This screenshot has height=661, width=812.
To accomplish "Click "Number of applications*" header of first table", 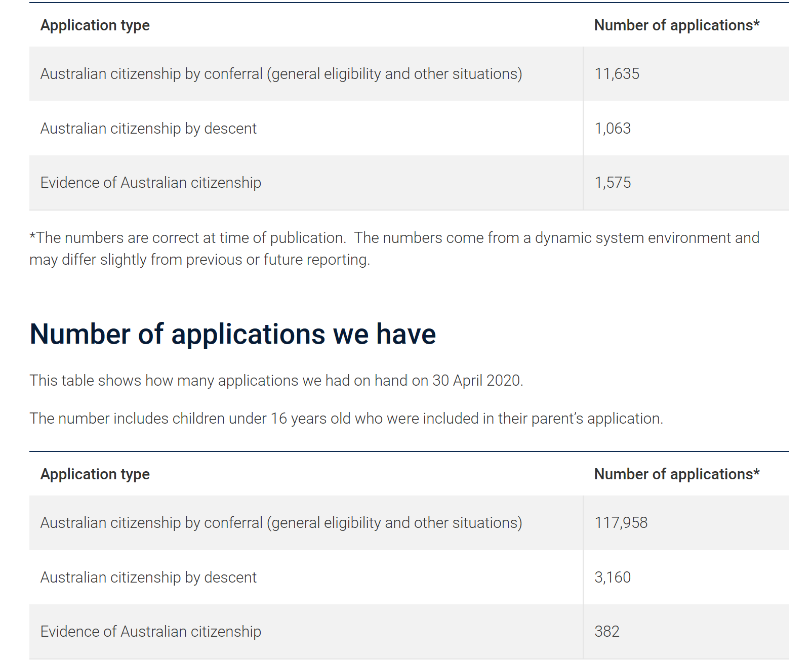I will pyautogui.click(x=676, y=25).
